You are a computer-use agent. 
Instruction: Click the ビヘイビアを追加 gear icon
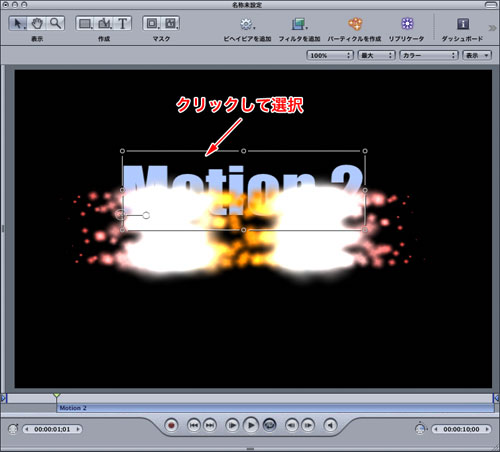click(247, 24)
